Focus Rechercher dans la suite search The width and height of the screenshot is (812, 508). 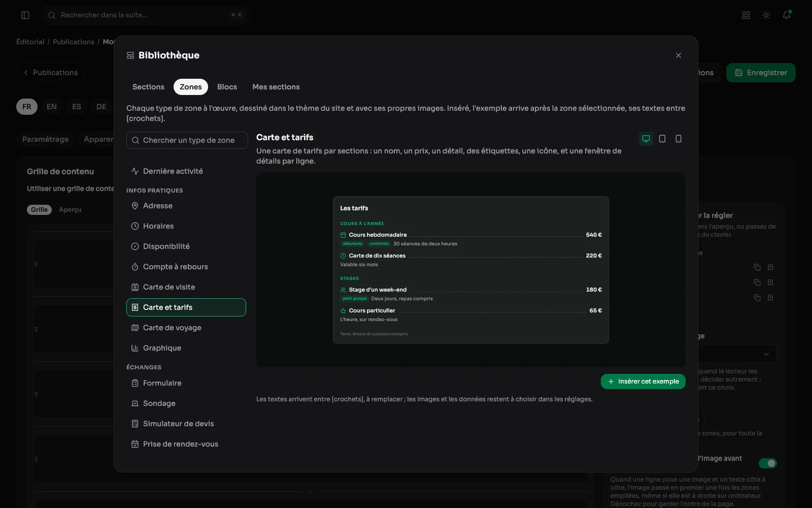pos(146,15)
